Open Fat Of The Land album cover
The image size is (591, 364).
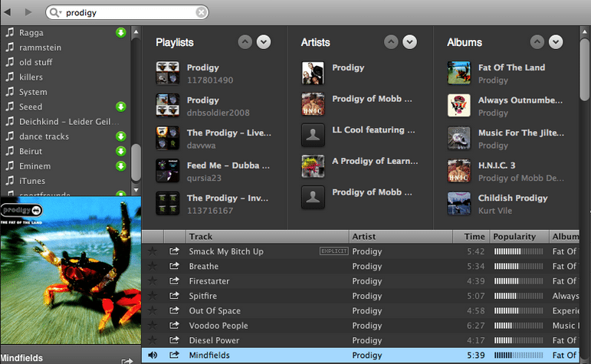pyautogui.click(x=458, y=73)
